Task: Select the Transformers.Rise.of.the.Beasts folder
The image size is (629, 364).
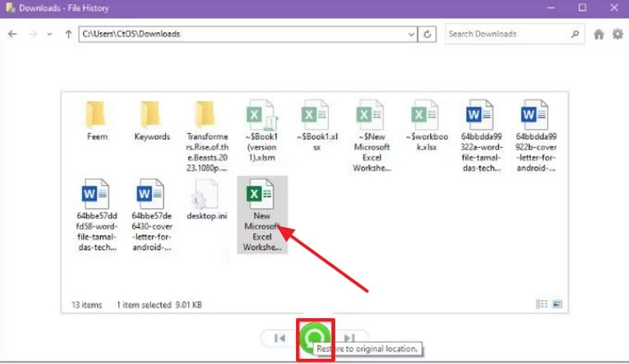Action: (x=207, y=136)
